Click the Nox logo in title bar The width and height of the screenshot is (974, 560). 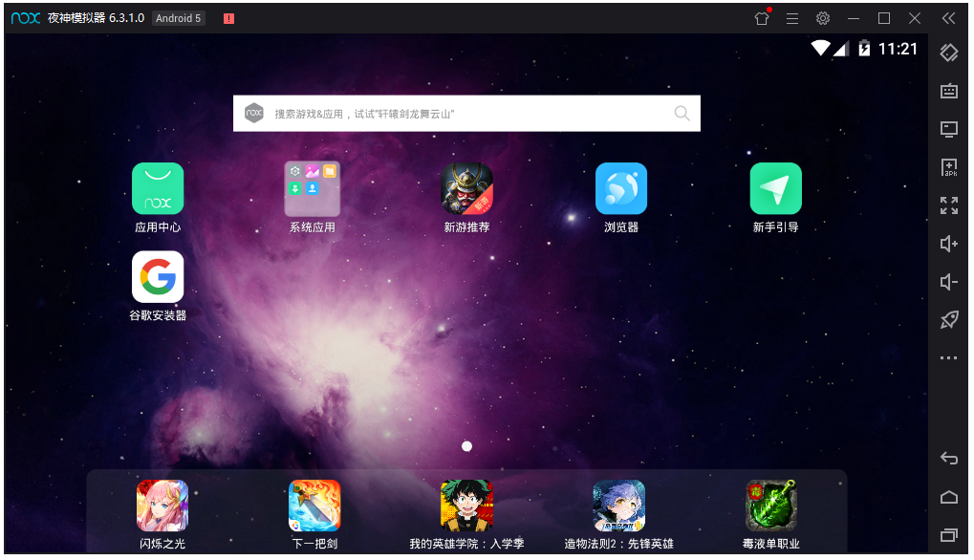(x=26, y=18)
